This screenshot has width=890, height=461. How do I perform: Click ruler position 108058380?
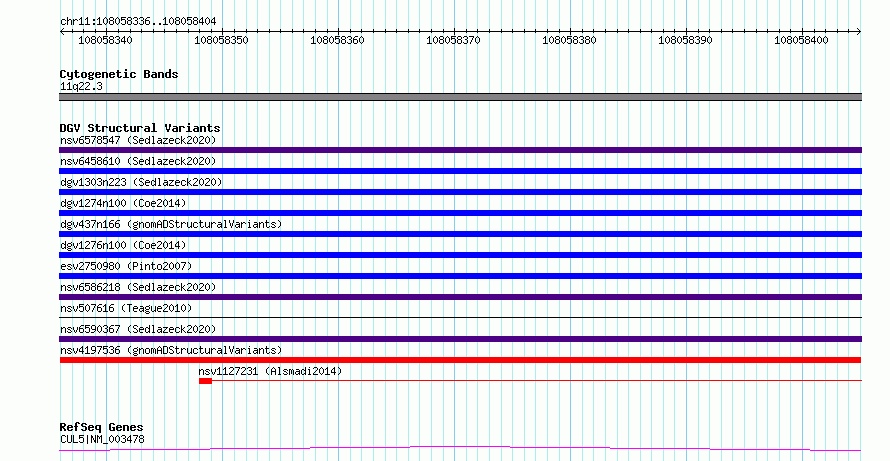coord(569,40)
